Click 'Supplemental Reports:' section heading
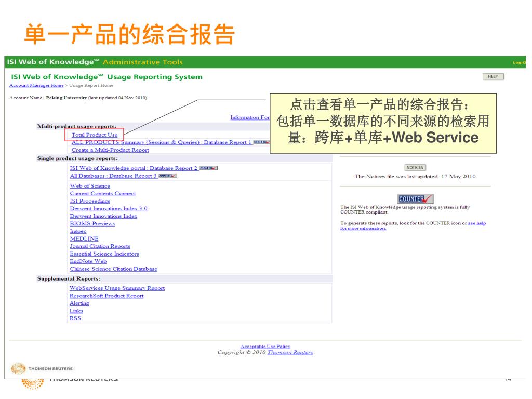Screen dimensions: 532x399 69,278
